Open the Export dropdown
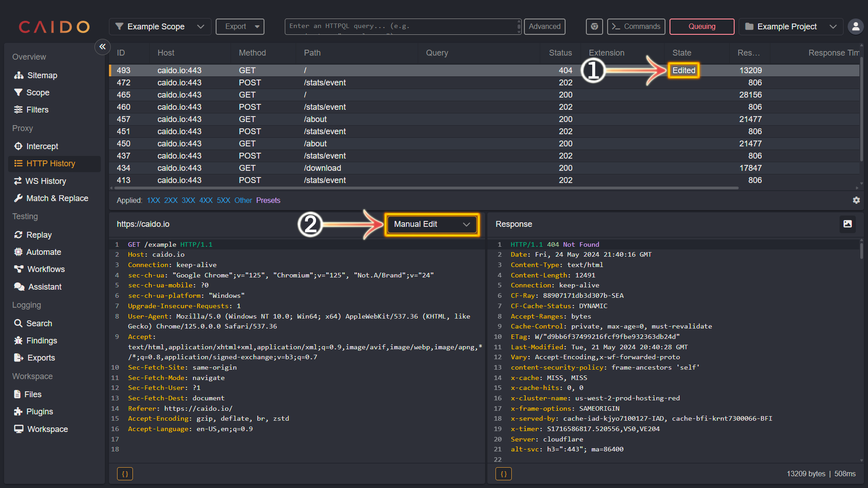The height and width of the screenshot is (488, 868). click(x=240, y=27)
